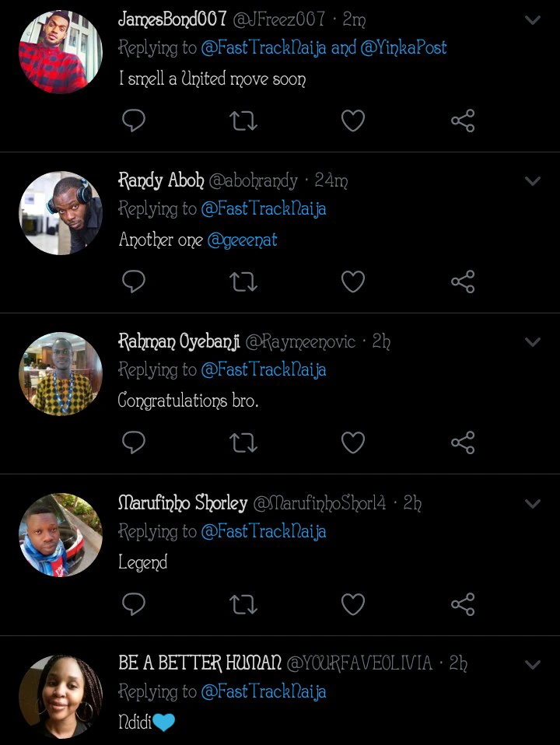The image size is (560, 745).
Task: Share JamesBond007's tweet
Action: [x=463, y=121]
